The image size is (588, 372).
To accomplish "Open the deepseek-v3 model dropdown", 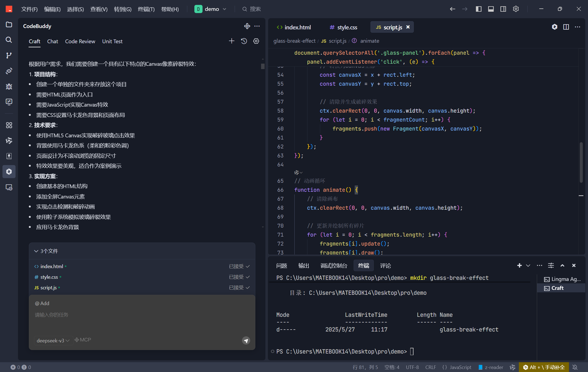I will coord(53,340).
